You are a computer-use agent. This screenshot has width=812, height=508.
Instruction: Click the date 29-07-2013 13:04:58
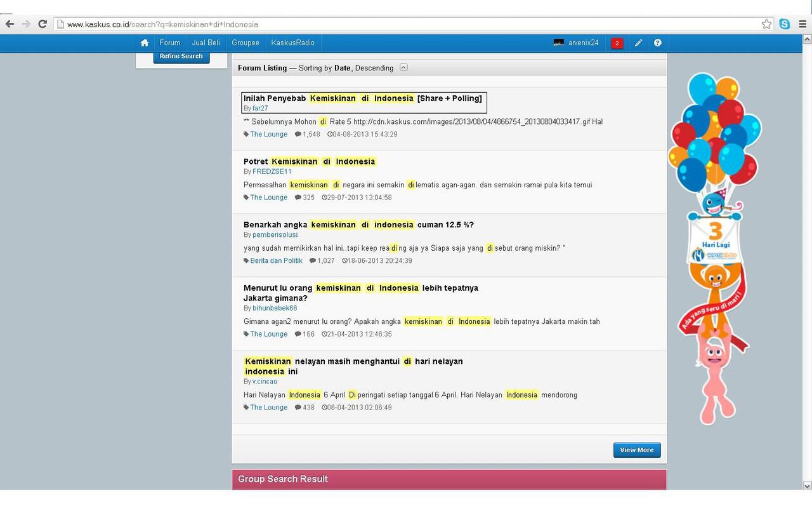pyautogui.click(x=357, y=197)
